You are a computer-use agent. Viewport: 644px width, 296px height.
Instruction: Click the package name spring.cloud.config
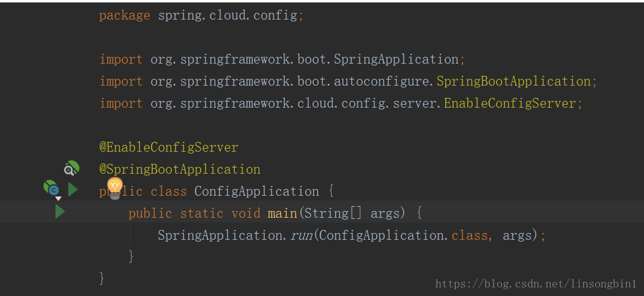click(x=228, y=16)
